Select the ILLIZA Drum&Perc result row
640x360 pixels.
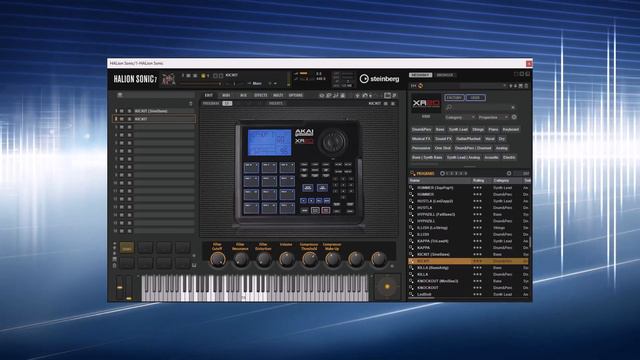tap(468, 234)
